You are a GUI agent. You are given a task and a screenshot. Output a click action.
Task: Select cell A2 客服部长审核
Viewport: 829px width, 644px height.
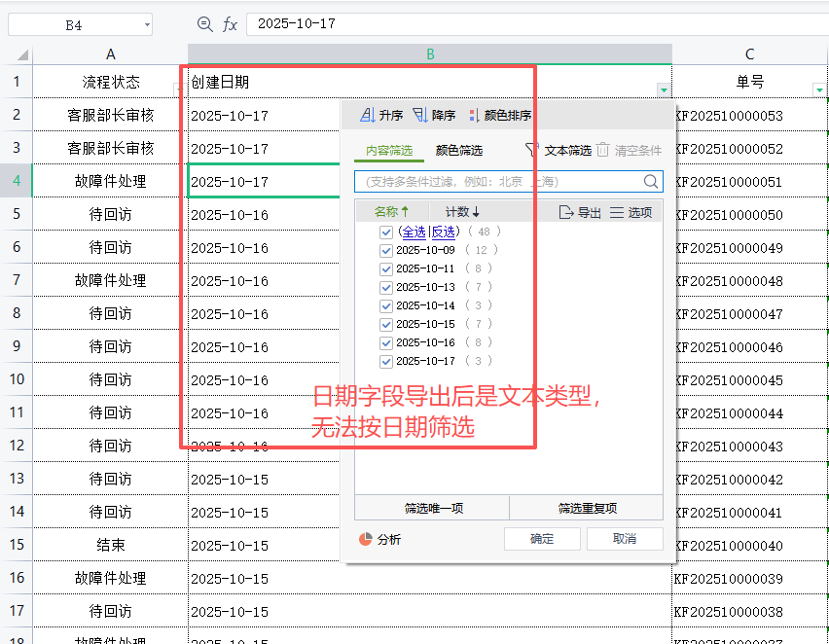[110, 115]
